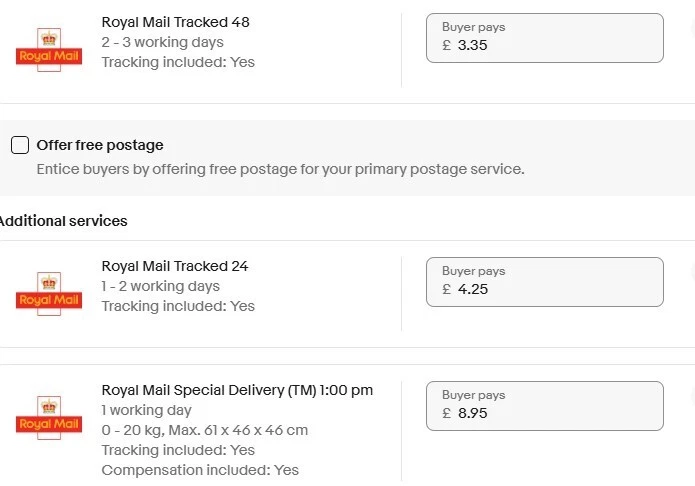Click the '1 working day' delivery estimate
This screenshot has width=695, height=486.
(x=147, y=410)
